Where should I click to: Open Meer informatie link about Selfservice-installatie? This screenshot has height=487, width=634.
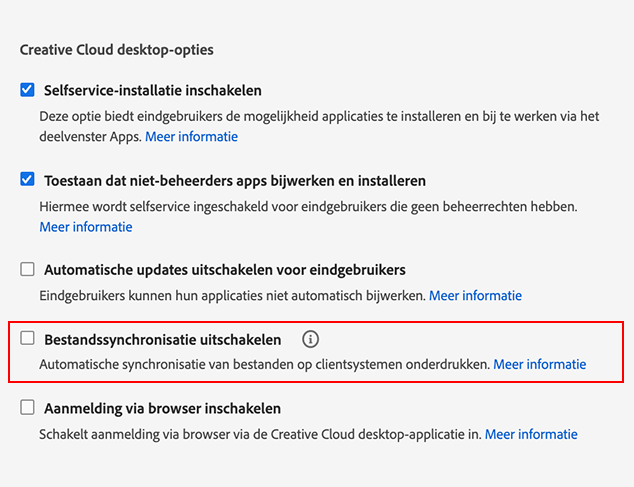(x=191, y=136)
